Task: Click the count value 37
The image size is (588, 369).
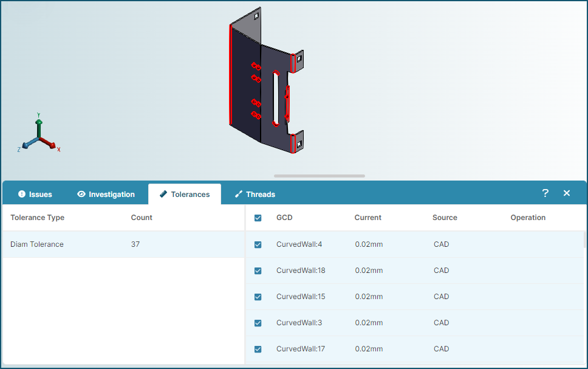Action: coord(135,244)
